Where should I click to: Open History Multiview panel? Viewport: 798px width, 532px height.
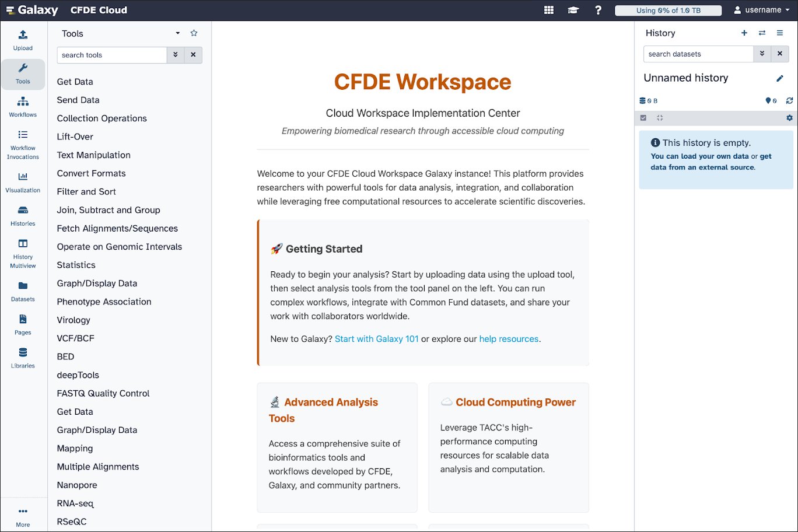[x=23, y=253]
